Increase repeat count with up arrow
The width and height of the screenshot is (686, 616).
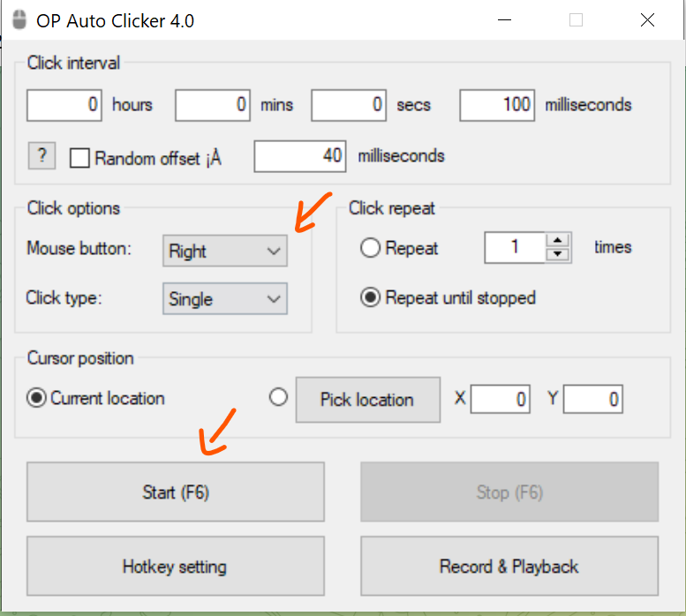[x=557, y=240]
